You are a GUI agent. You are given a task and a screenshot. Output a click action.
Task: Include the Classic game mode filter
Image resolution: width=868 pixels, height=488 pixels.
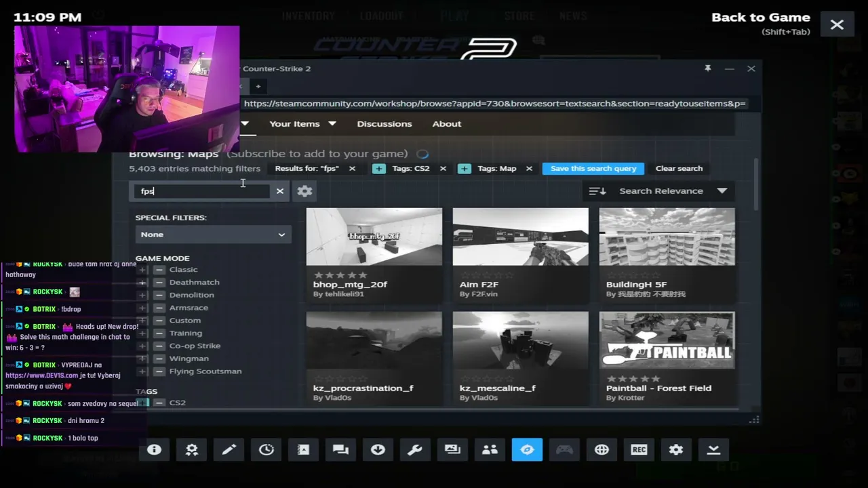click(x=142, y=270)
